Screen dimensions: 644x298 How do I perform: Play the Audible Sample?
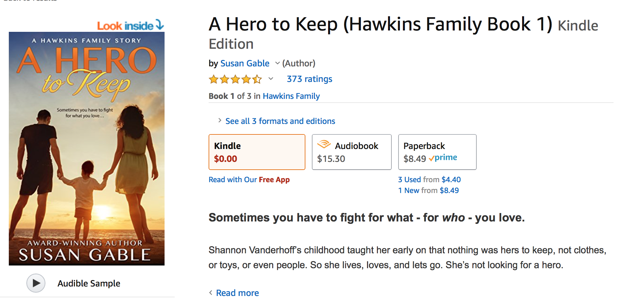36,283
